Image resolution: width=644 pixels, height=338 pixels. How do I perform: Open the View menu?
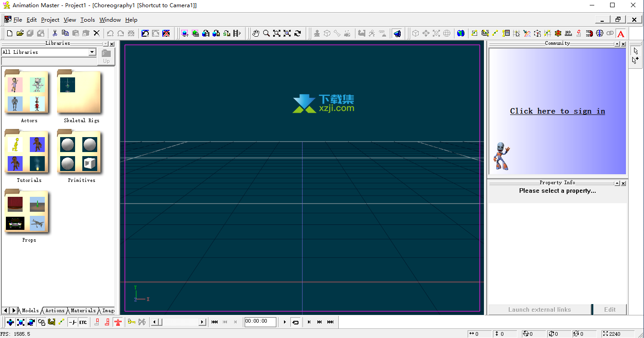pos(70,20)
